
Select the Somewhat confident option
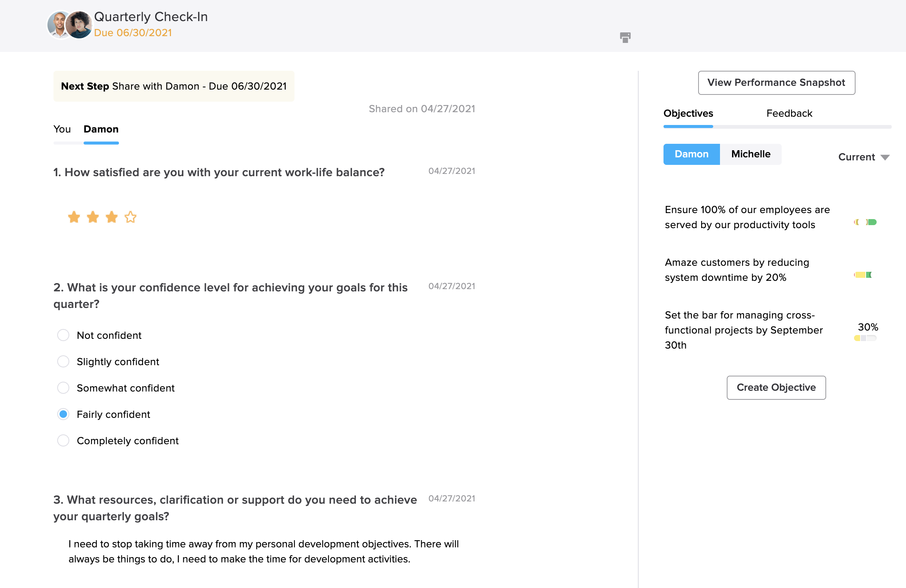(x=63, y=388)
